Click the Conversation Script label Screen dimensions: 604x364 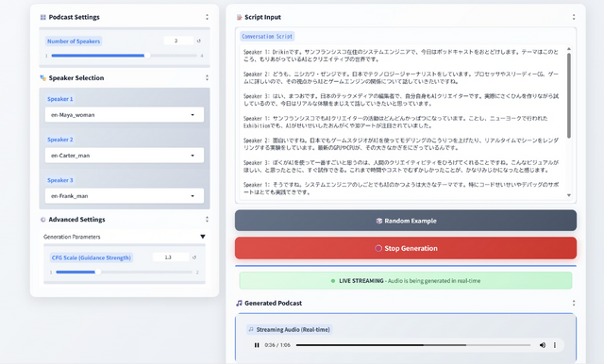267,36
